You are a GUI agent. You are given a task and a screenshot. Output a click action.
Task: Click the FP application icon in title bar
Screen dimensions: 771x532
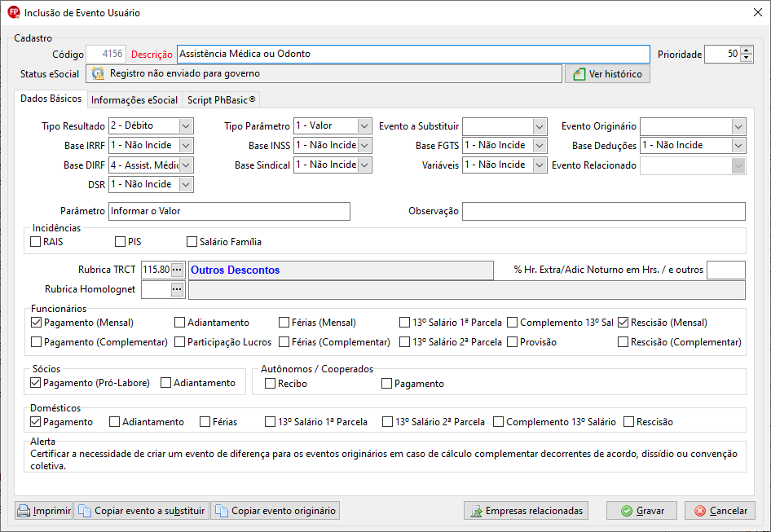click(13, 12)
